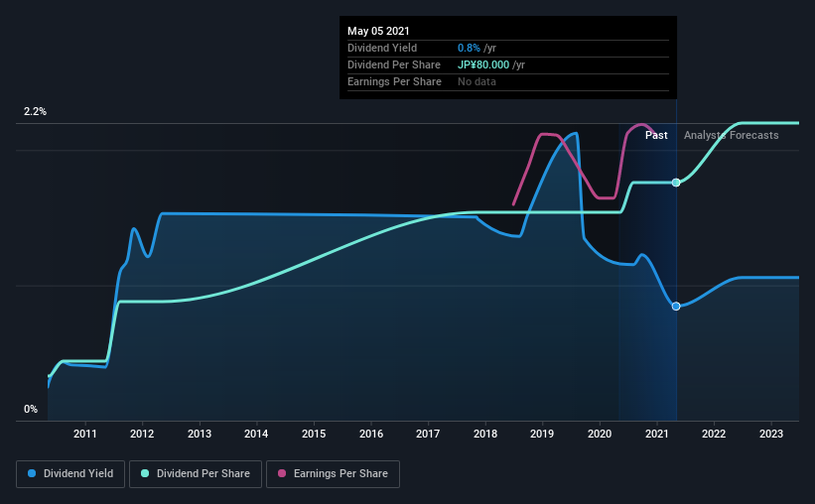Click the 0% y-axis label
The width and height of the screenshot is (815, 504).
pos(31,410)
